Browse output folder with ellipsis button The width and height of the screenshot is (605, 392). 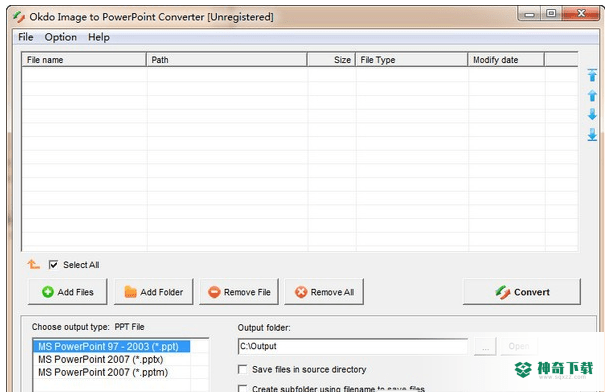(x=485, y=346)
